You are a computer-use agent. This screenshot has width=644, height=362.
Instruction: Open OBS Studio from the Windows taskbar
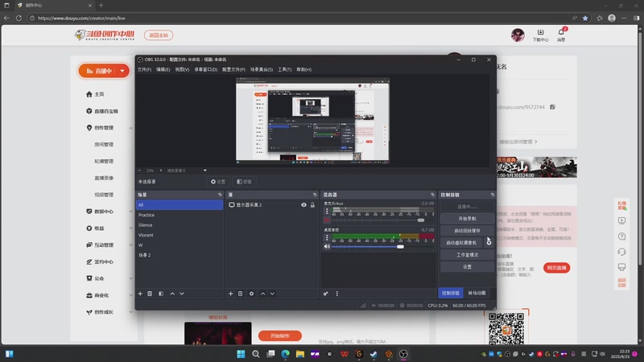pyautogui.click(x=403, y=354)
